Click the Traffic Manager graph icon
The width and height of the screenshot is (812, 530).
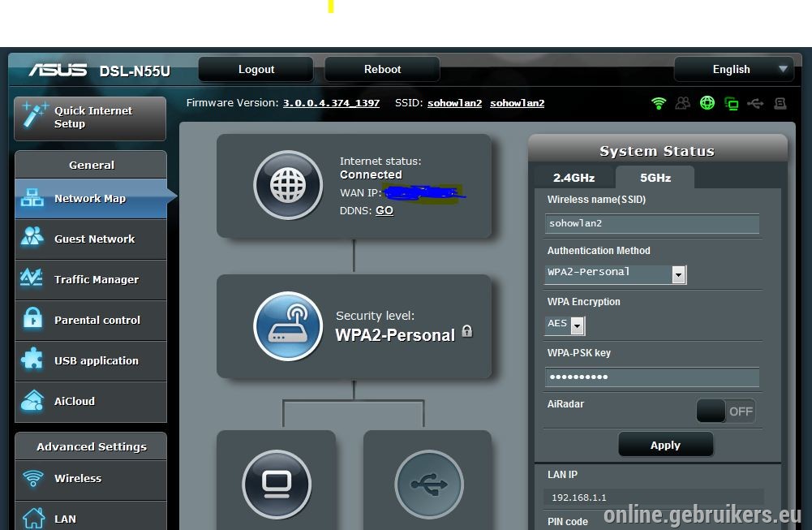[32, 278]
